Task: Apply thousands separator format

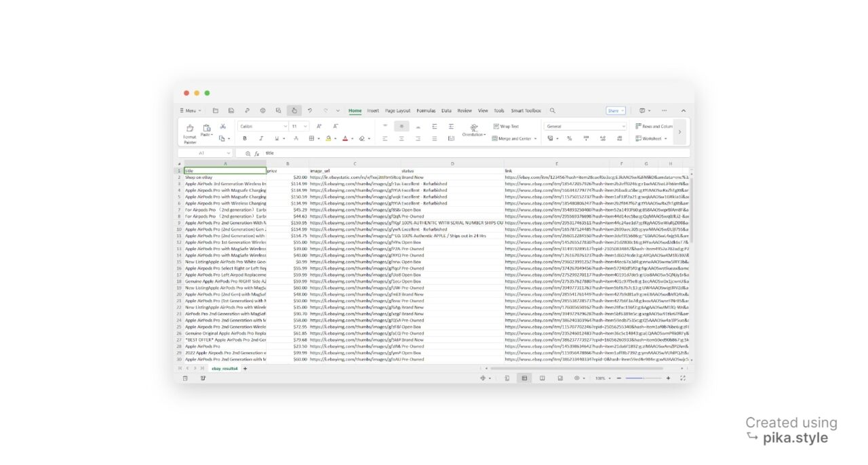Action: 585,138
